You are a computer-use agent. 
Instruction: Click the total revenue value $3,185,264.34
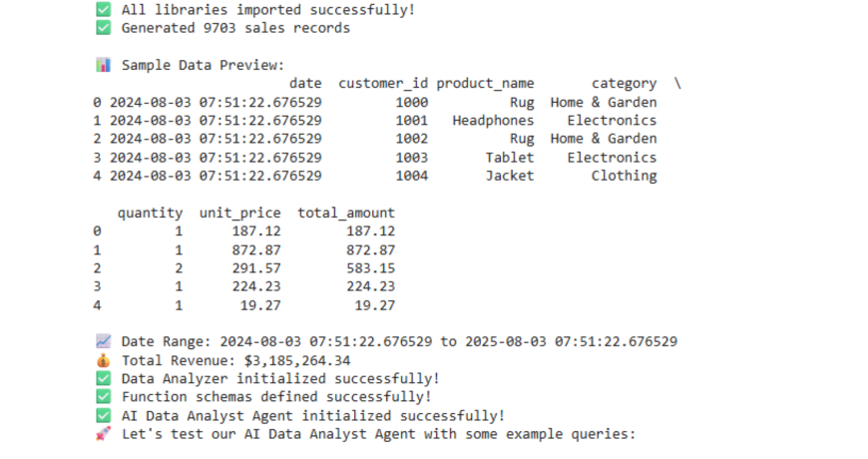point(297,360)
